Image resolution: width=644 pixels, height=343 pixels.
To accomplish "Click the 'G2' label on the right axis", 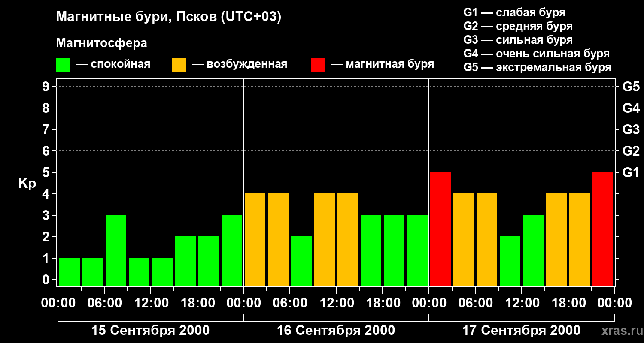I will pyautogui.click(x=631, y=151).
